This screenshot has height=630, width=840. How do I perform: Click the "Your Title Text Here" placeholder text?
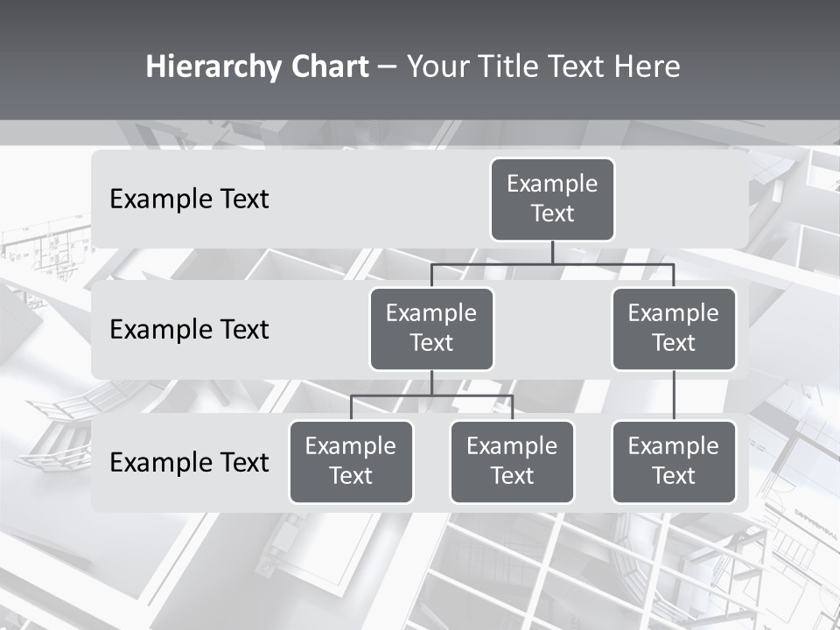click(543, 66)
